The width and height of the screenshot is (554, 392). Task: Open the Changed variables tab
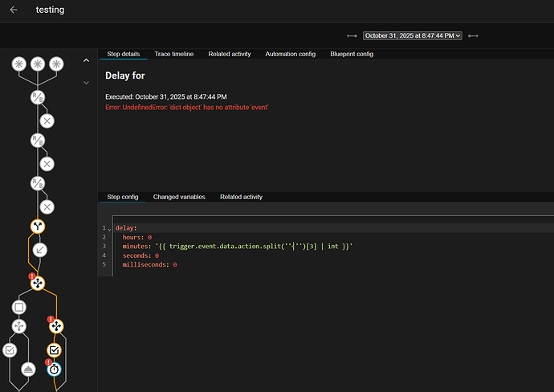coord(179,197)
